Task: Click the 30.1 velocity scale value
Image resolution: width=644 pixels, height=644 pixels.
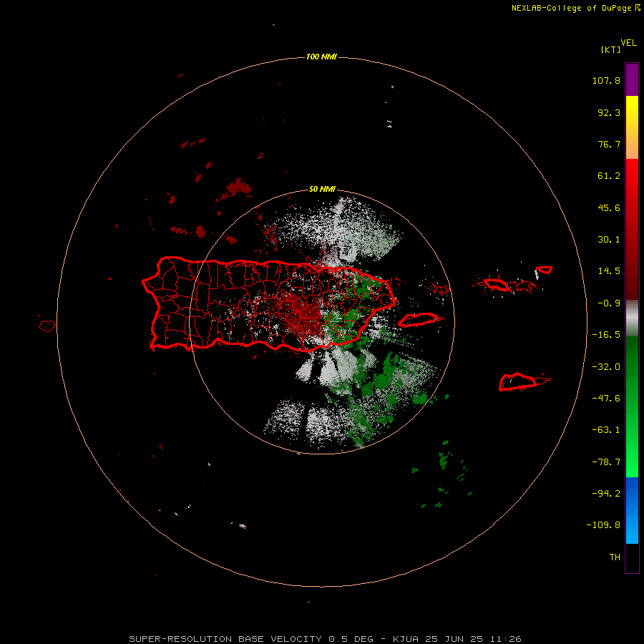Action: [x=609, y=240]
